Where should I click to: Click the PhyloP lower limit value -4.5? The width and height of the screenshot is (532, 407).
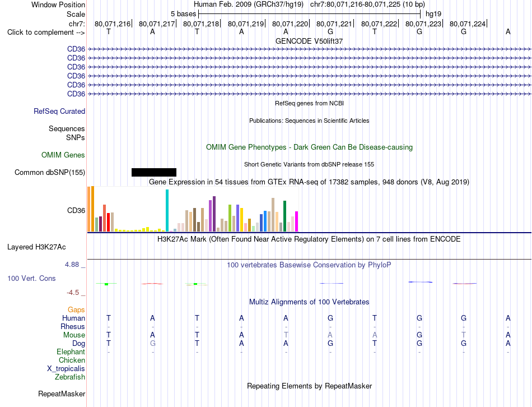pyautogui.click(x=73, y=293)
